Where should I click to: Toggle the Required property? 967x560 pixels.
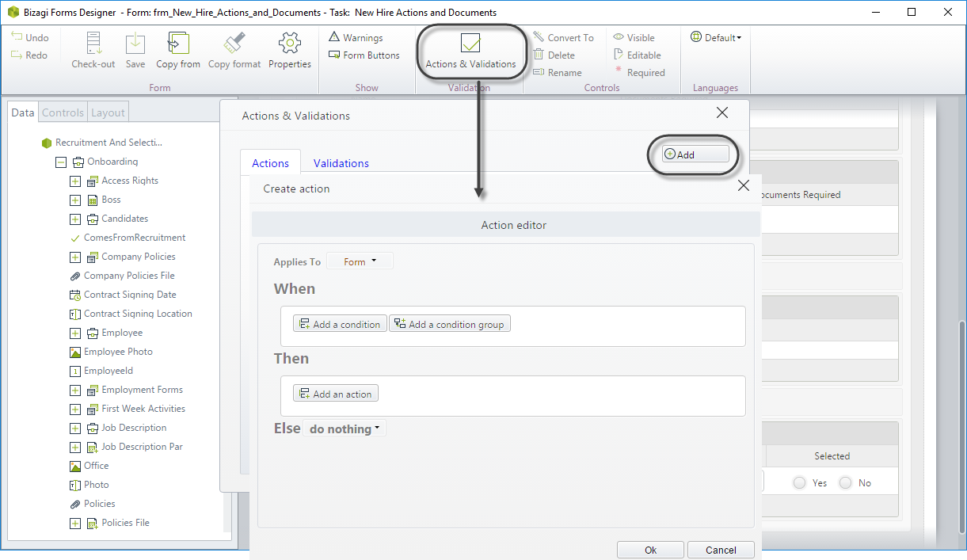639,72
